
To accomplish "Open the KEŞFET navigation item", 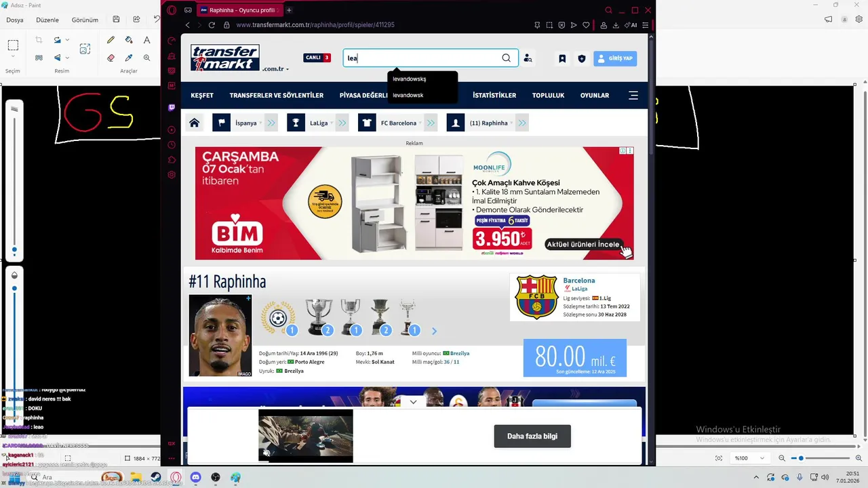I will pos(202,96).
